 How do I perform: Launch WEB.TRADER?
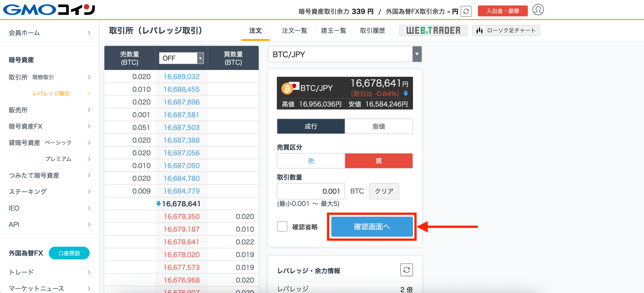[433, 30]
